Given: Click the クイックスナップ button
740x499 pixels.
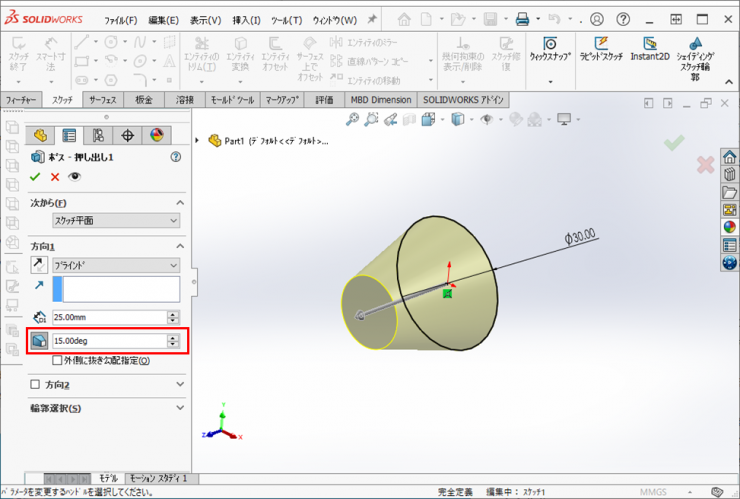Looking at the screenshot, I should pyautogui.click(x=550, y=49).
